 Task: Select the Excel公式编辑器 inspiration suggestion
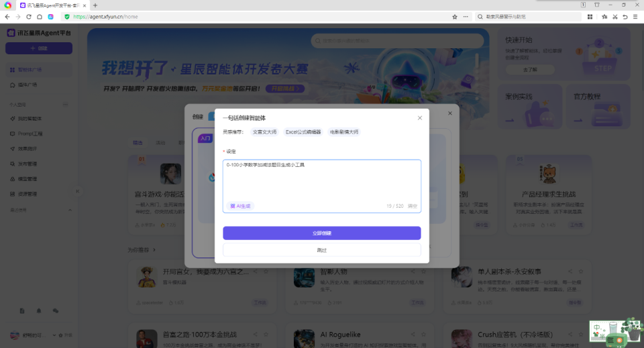303,131
